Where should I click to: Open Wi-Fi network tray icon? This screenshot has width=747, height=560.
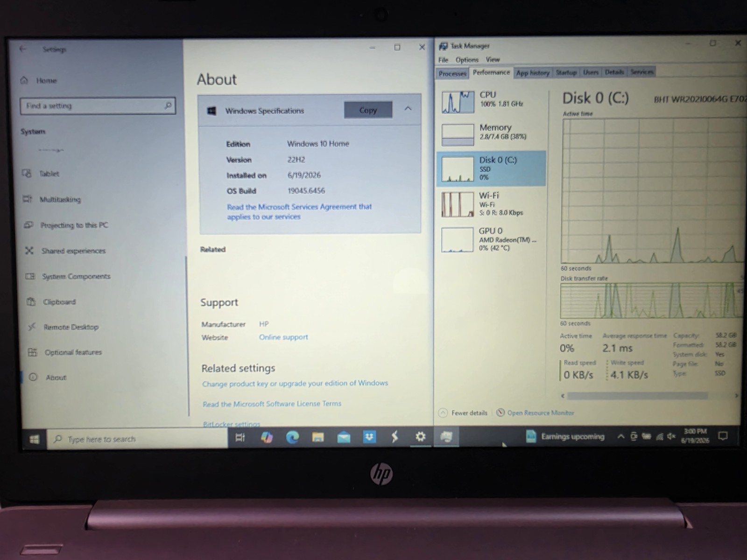659,437
